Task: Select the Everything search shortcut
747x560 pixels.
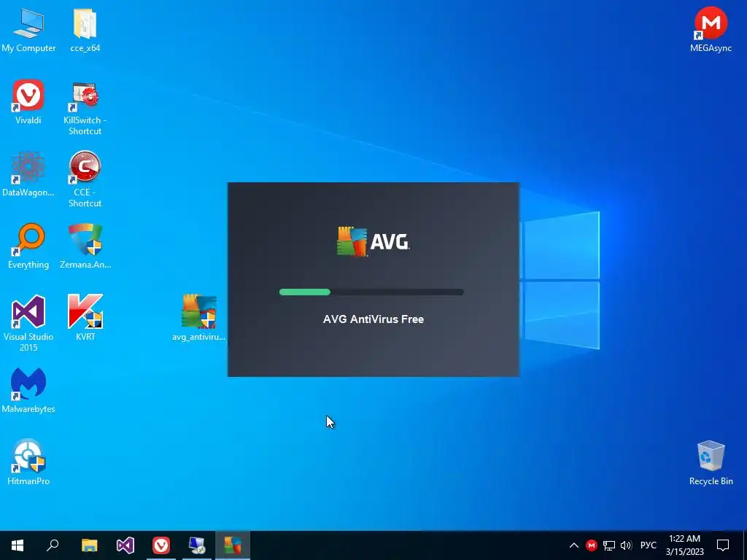Action: point(28,246)
